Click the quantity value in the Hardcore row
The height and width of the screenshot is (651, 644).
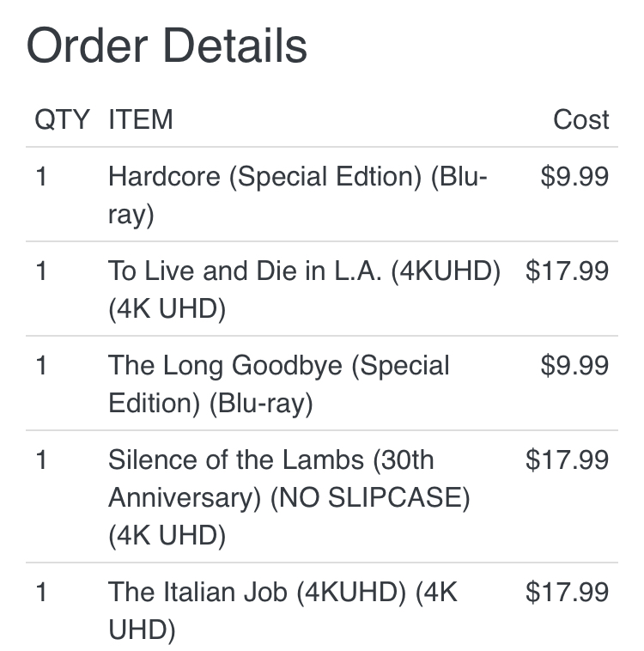click(x=42, y=177)
